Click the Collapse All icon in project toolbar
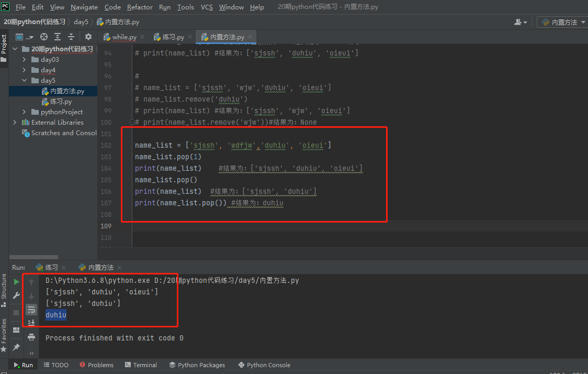This screenshot has height=374, width=588. pos(71,37)
